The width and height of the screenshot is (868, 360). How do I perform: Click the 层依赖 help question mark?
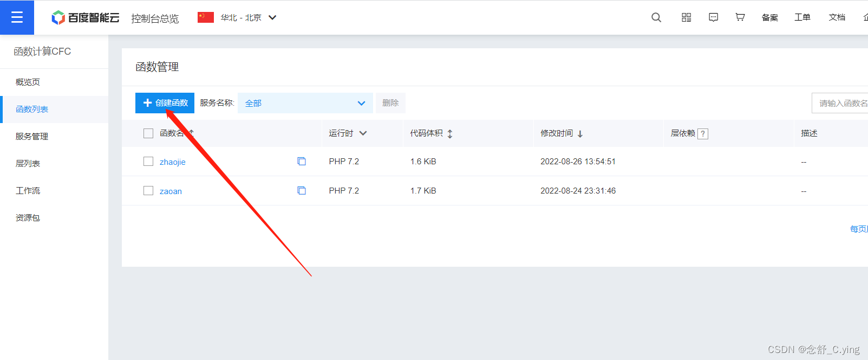pyautogui.click(x=703, y=134)
